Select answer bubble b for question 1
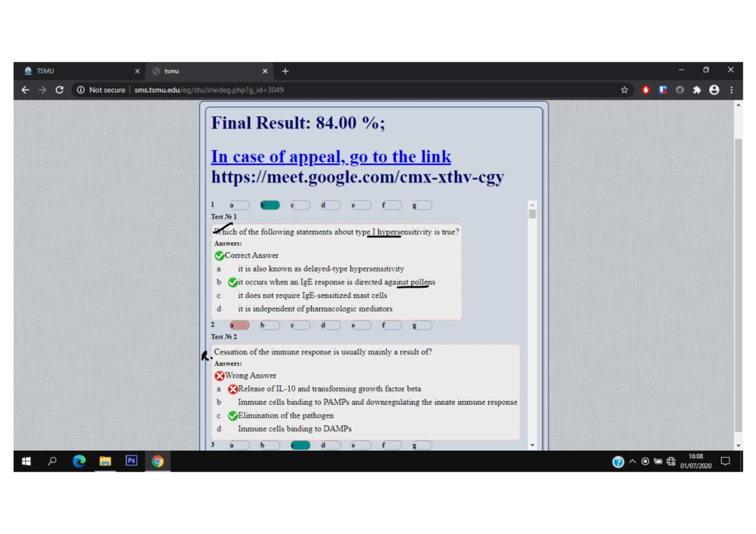 pyautogui.click(x=270, y=205)
